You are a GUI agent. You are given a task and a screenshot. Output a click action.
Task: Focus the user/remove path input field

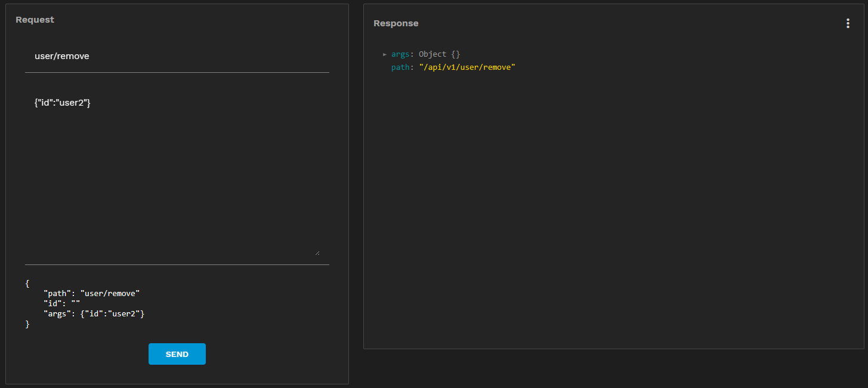click(177, 56)
